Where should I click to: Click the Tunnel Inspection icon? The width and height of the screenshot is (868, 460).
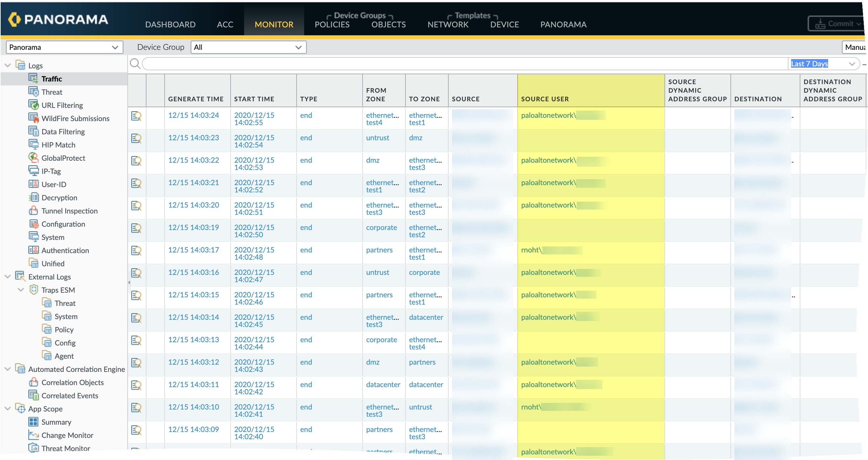(x=33, y=211)
